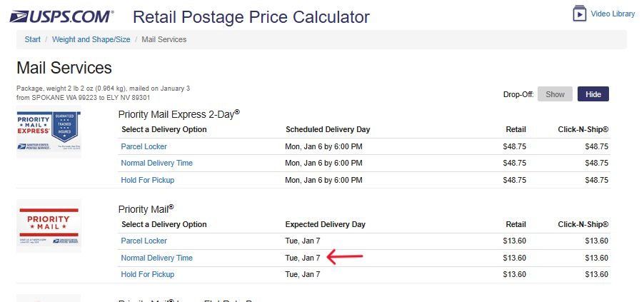Select Parcel Locker under Priority Mail Express
Screen dimensions: 644x302
(x=144, y=146)
